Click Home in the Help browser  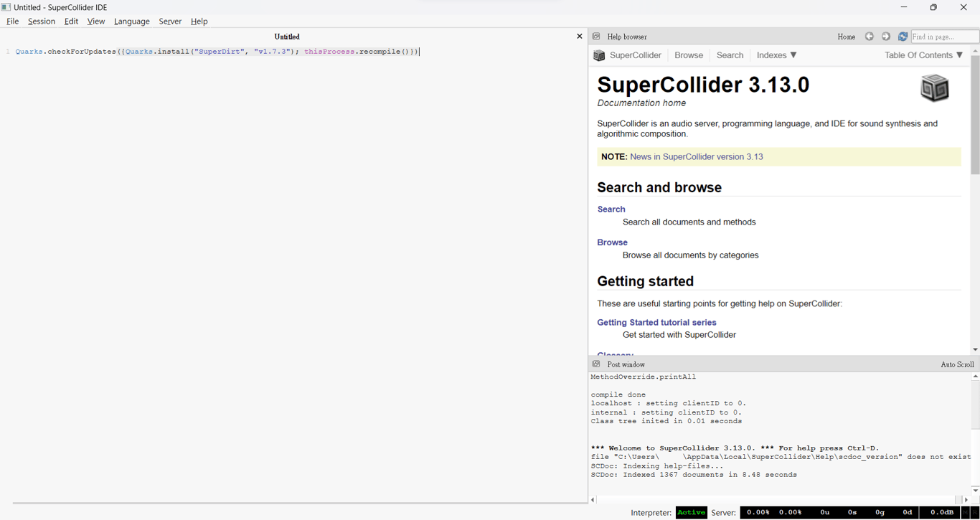point(847,37)
